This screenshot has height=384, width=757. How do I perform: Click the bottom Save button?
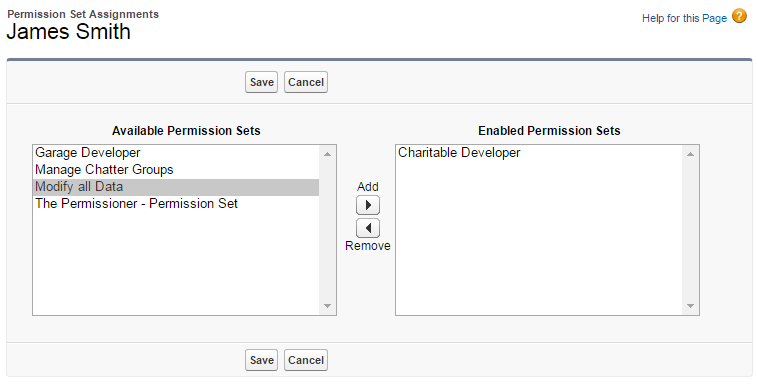click(262, 360)
